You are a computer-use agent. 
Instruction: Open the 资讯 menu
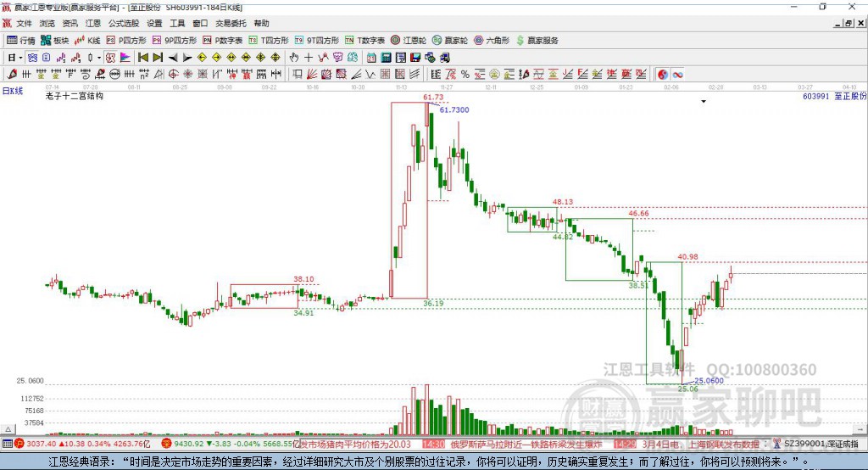tap(70, 23)
